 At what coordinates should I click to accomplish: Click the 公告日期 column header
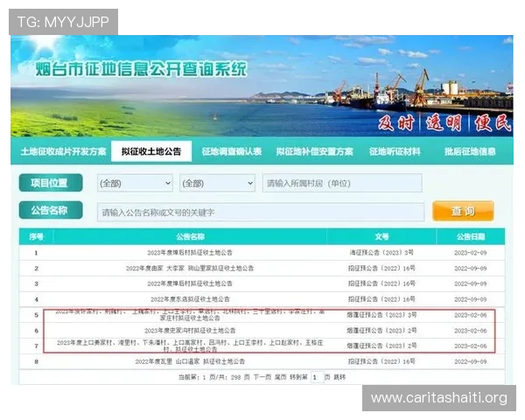471,237
